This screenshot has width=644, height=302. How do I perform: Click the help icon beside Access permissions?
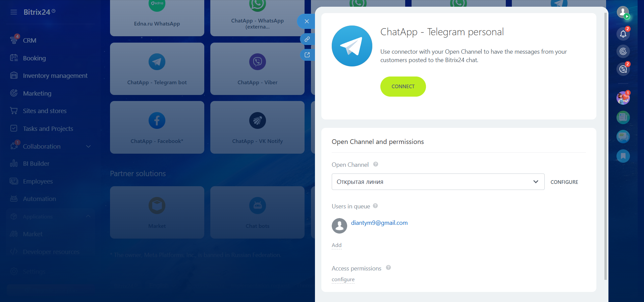pyautogui.click(x=388, y=268)
